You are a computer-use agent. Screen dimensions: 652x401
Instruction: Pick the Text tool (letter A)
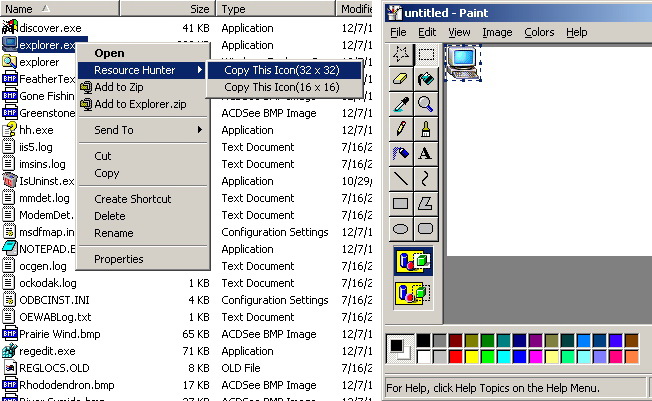click(426, 153)
